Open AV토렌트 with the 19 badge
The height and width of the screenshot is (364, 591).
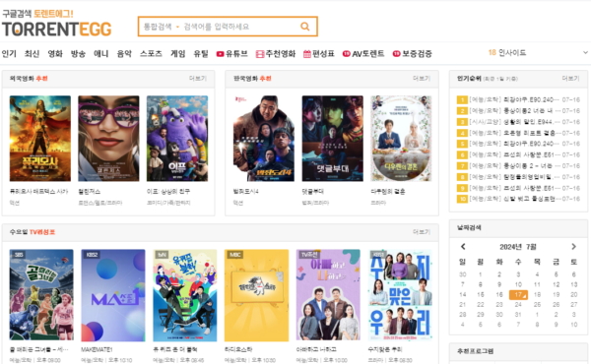pyautogui.click(x=363, y=54)
